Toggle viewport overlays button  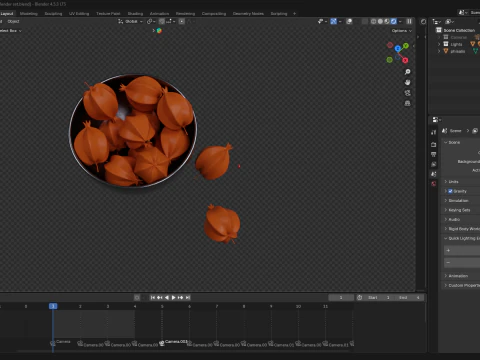coord(349,21)
